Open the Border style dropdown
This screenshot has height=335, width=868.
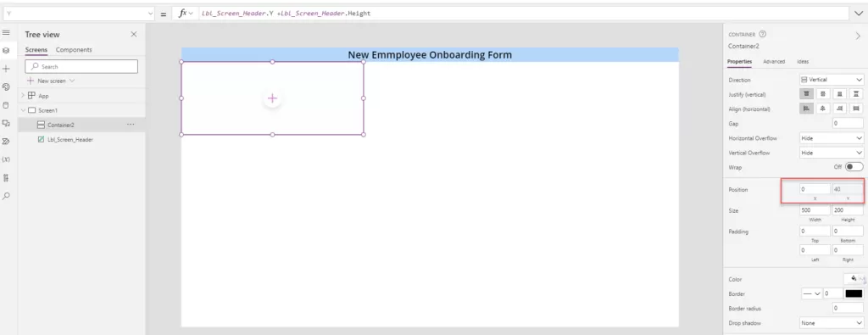pyautogui.click(x=811, y=293)
